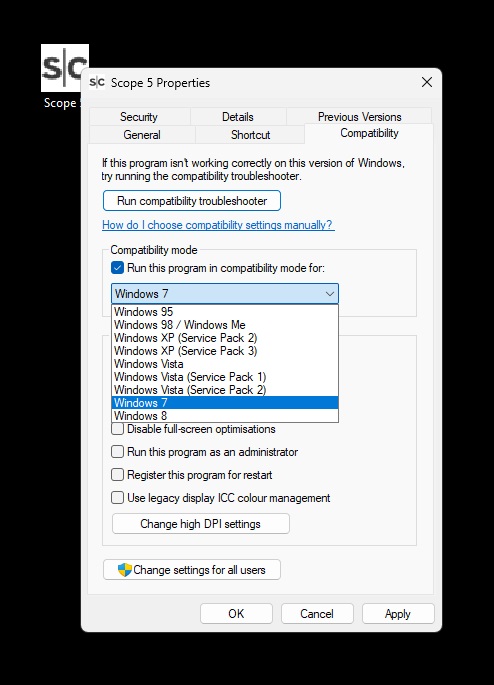Screen dimensions: 494x685
Task: Click the Scope icon in dialog title bar
Action: [x=97, y=82]
